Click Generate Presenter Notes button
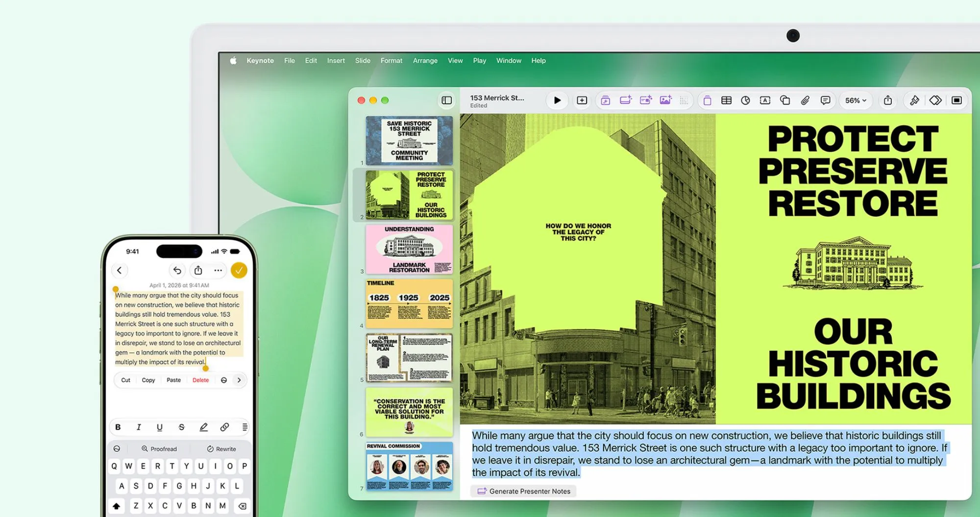Image resolution: width=980 pixels, height=517 pixels. pos(524,491)
